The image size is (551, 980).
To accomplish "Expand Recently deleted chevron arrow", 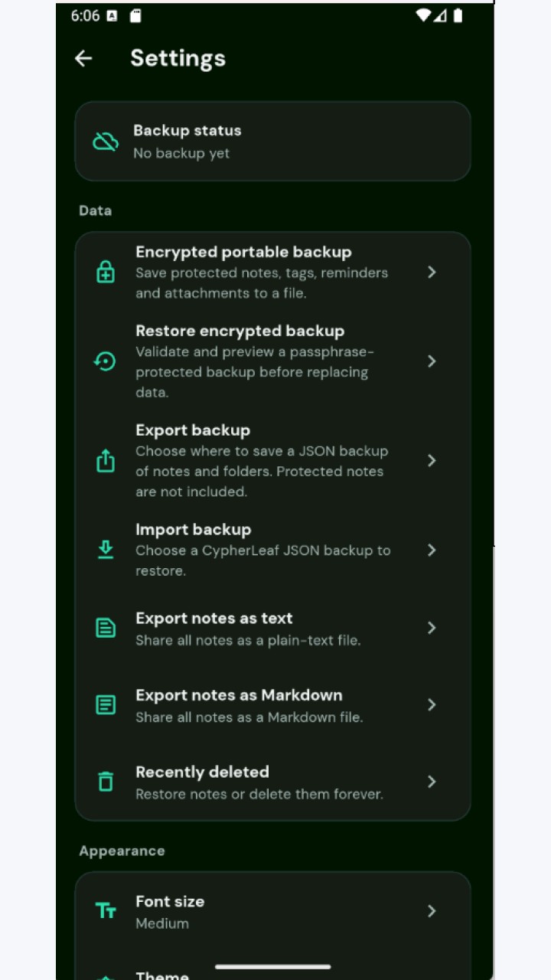I will 432,782.
